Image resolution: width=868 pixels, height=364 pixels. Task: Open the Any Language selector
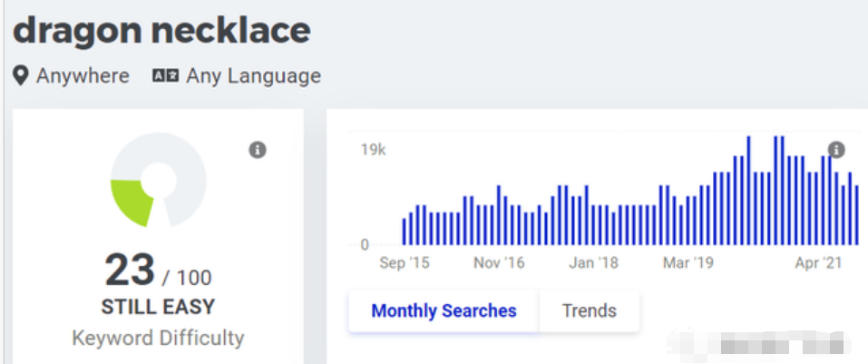tap(253, 75)
